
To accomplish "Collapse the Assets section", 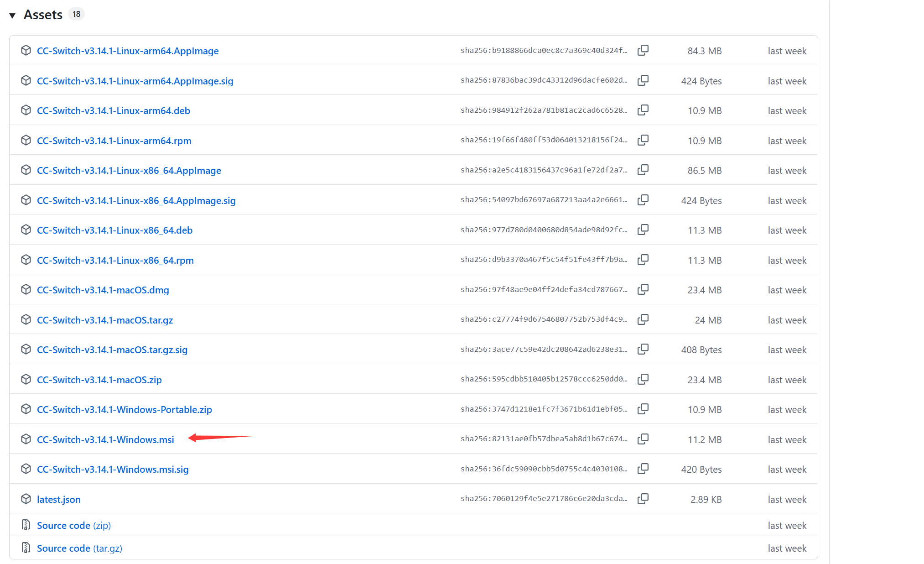I will (x=12, y=16).
